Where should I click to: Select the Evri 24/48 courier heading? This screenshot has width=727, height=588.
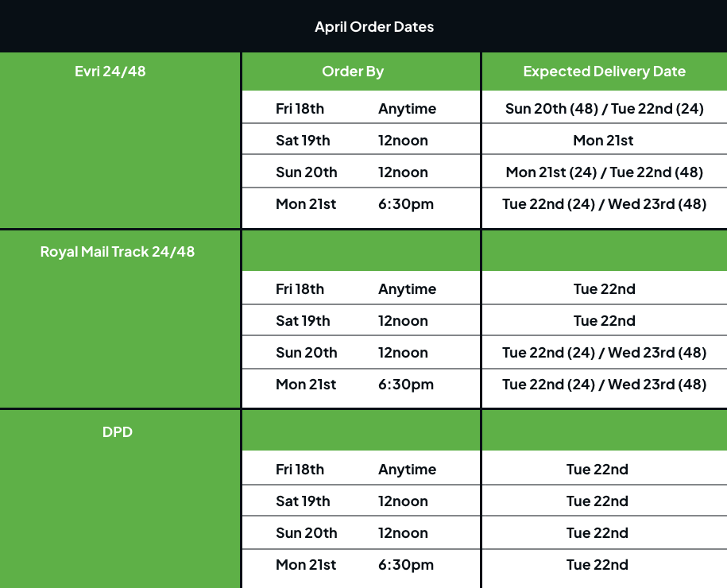click(x=110, y=72)
